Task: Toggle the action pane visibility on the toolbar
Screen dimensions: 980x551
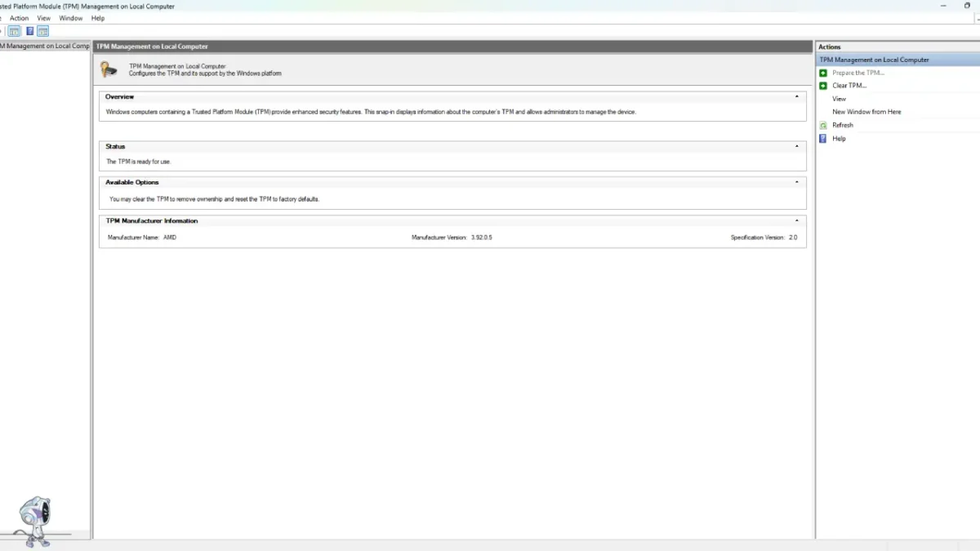Action: 41,30
